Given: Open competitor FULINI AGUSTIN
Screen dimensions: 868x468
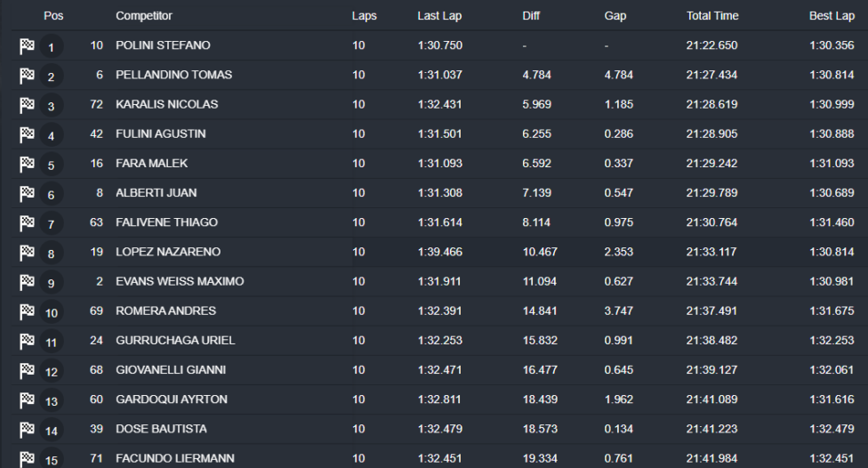Looking at the screenshot, I should [161, 133].
